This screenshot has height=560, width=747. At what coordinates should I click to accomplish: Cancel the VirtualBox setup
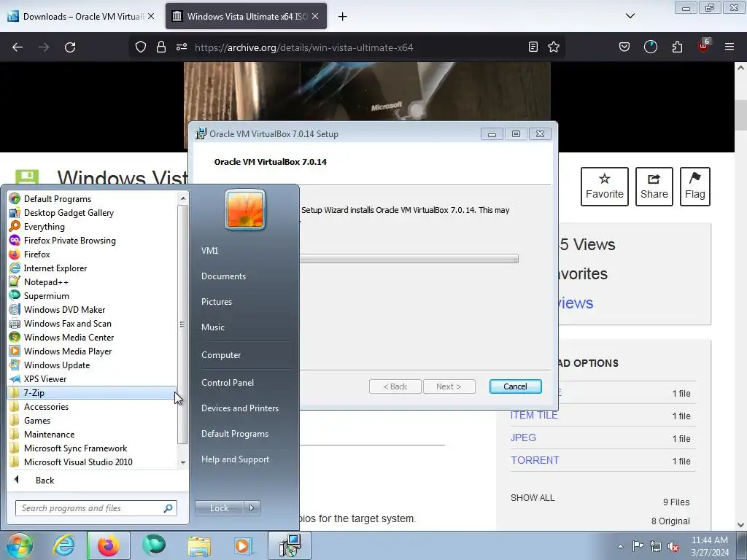pos(515,386)
